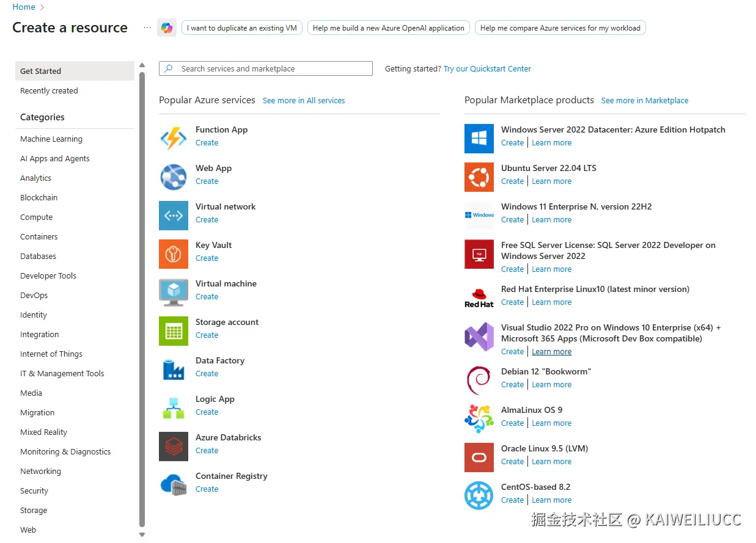Open the Compute category

[37, 217]
